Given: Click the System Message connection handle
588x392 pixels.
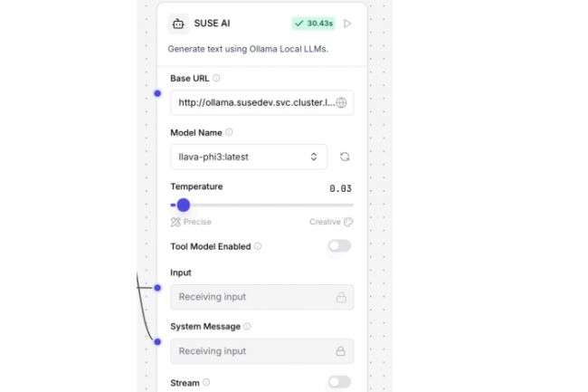Looking at the screenshot, I should (157, 341).
